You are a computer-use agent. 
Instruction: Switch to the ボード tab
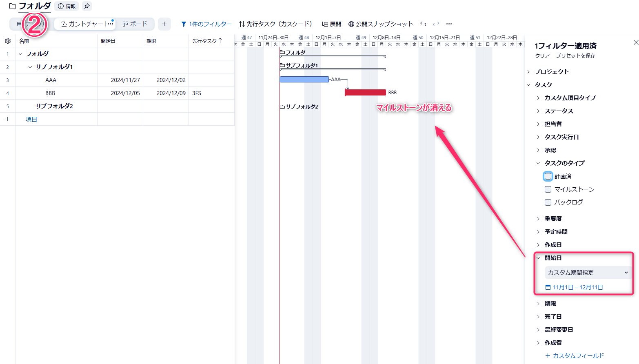pyautogui.click(x=135, y=24)
